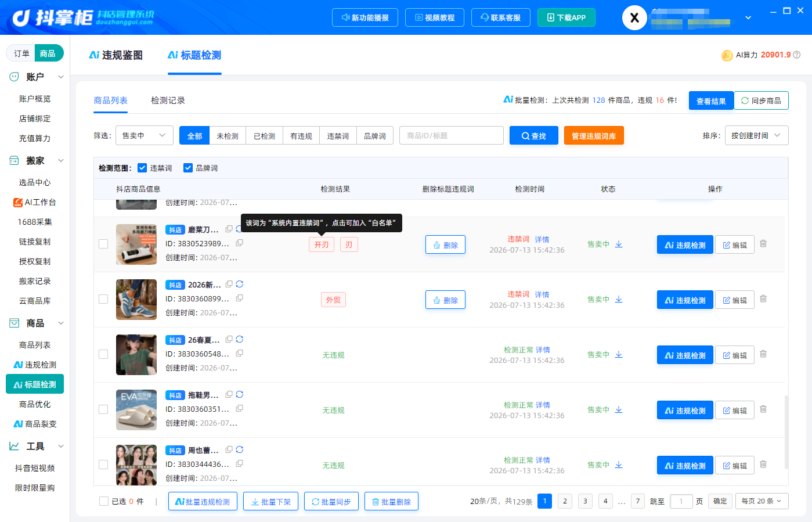
Task: Uncheck the 违禁词 detection scope checkbox
Action: pos(142,168)
